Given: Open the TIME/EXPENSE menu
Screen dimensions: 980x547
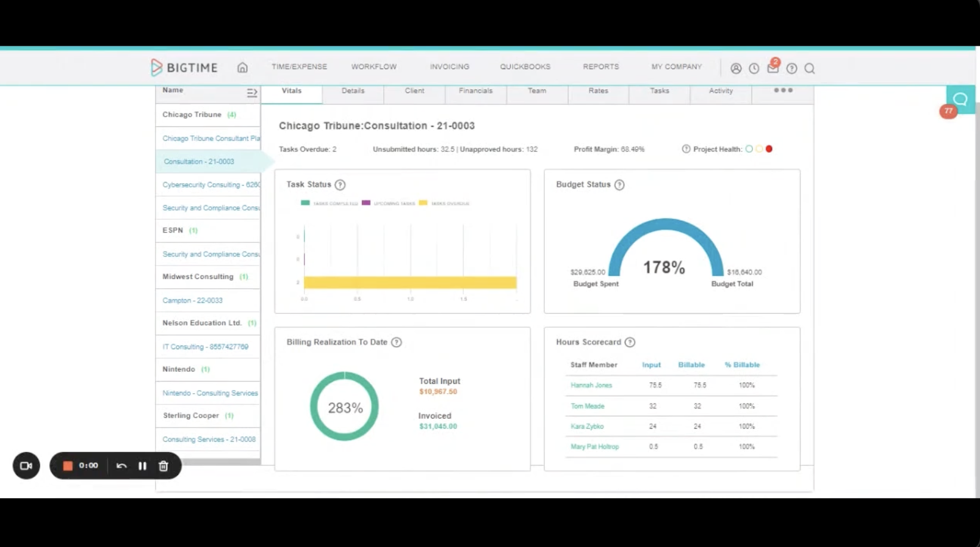Looking at the screenshot, I should coord(299,67).
